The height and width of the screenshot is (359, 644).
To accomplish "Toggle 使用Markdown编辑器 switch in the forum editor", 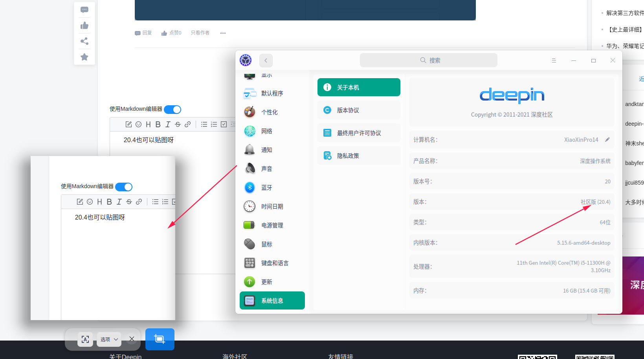I will click(172, 110).
